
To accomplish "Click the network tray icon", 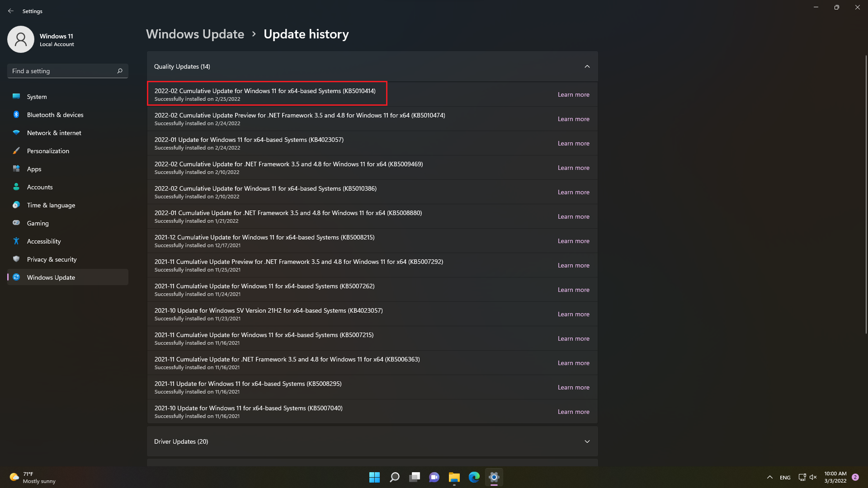I will point(802,477).
